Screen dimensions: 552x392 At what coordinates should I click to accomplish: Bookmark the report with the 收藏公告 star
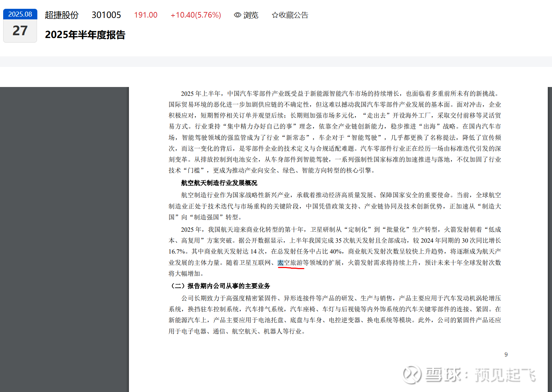point(290,15)
